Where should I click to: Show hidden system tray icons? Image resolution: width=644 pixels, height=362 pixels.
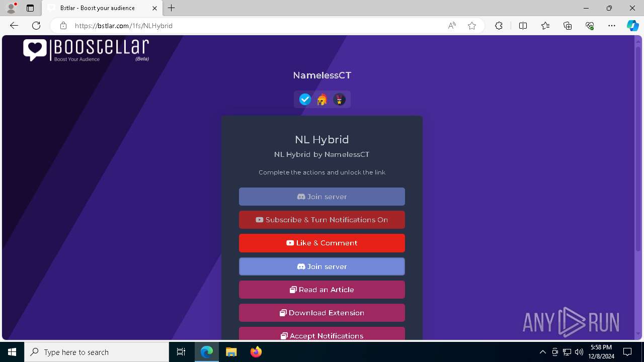pos(543,352)
